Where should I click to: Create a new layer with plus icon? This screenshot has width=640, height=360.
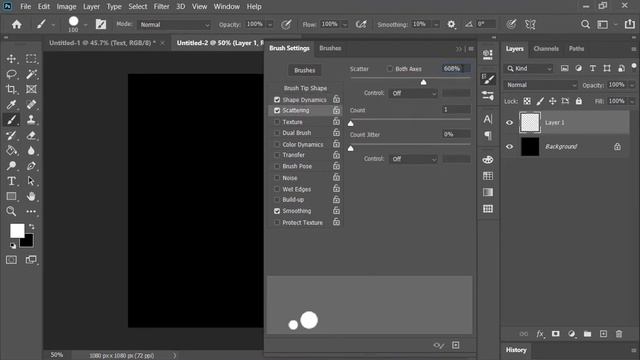(603, 334)
